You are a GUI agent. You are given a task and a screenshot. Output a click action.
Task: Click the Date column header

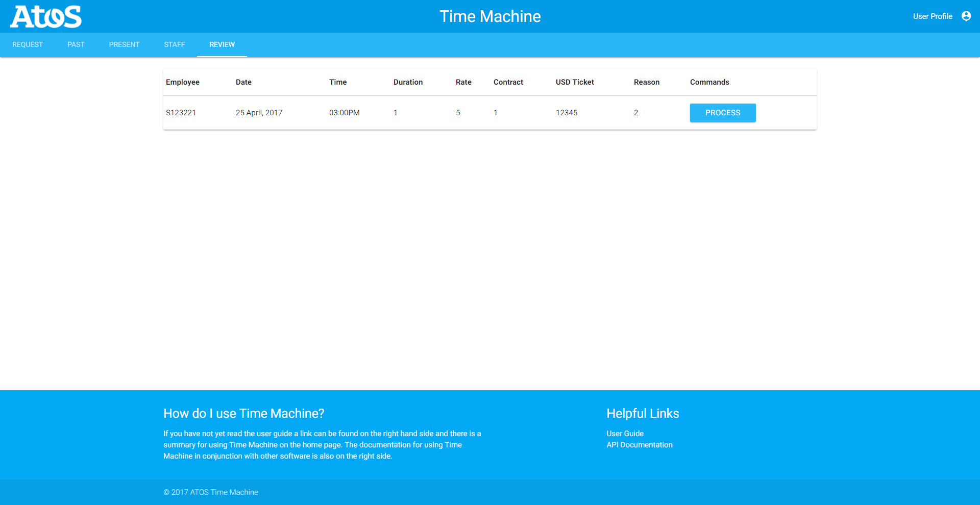pos(243,82)
